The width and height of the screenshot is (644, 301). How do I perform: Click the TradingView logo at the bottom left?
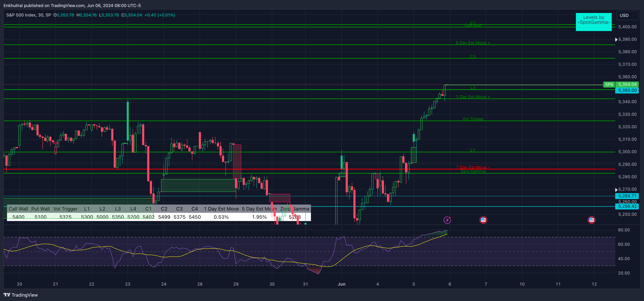[x=21, y=295]
